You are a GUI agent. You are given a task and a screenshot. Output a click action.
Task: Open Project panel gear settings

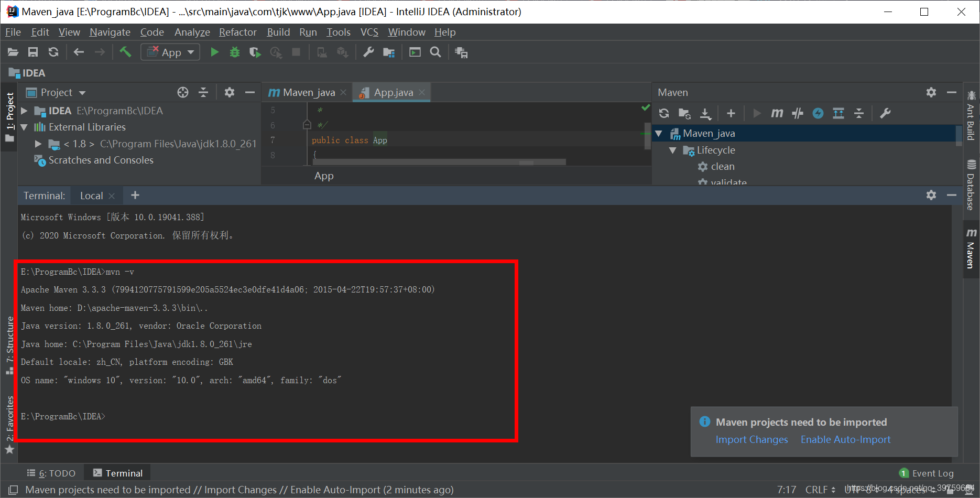[x=230, y=92]
